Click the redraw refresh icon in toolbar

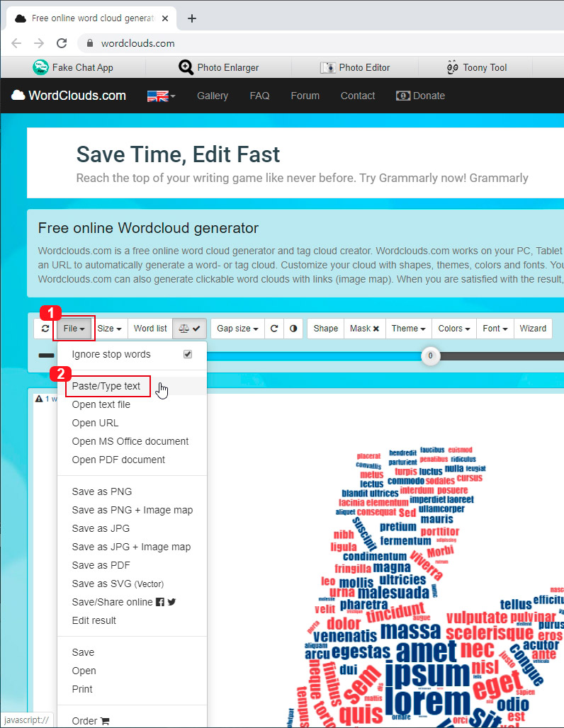tap(45, 329)
